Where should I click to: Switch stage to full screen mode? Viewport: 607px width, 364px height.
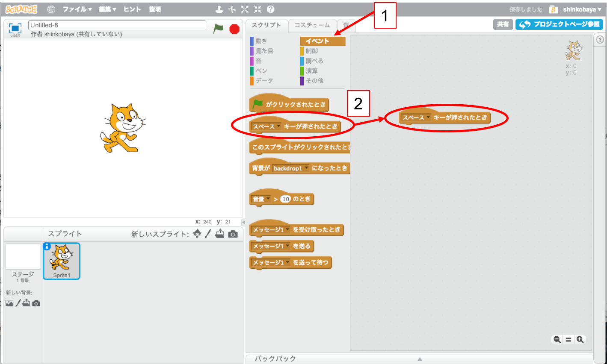click(15, 28)
